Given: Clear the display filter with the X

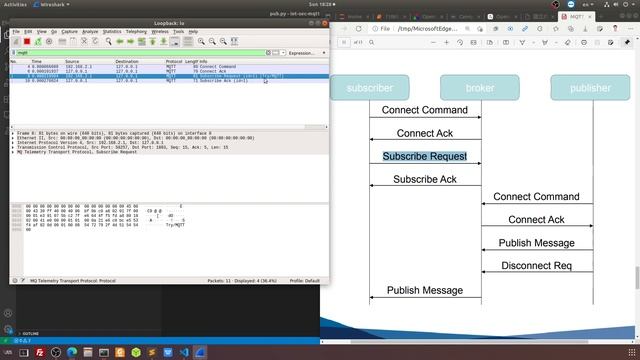Looking at the screenshot, I should point(268,53).
